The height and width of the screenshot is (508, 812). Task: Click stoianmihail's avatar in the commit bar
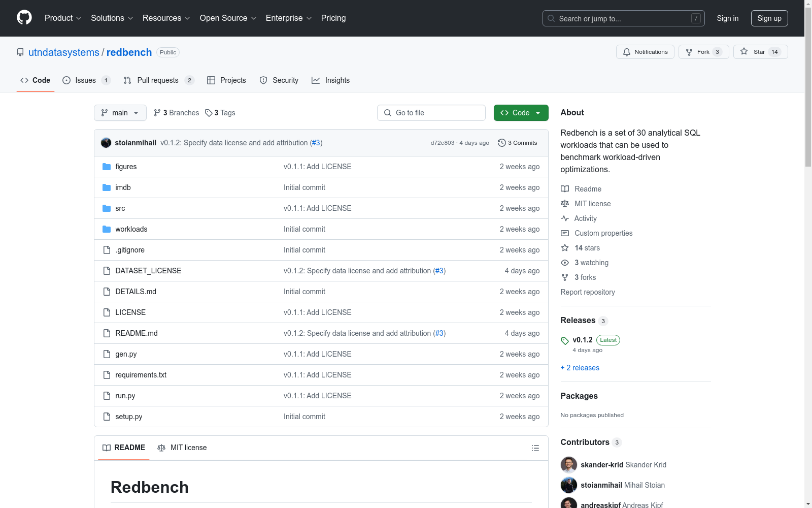click(x=106, y=143)
